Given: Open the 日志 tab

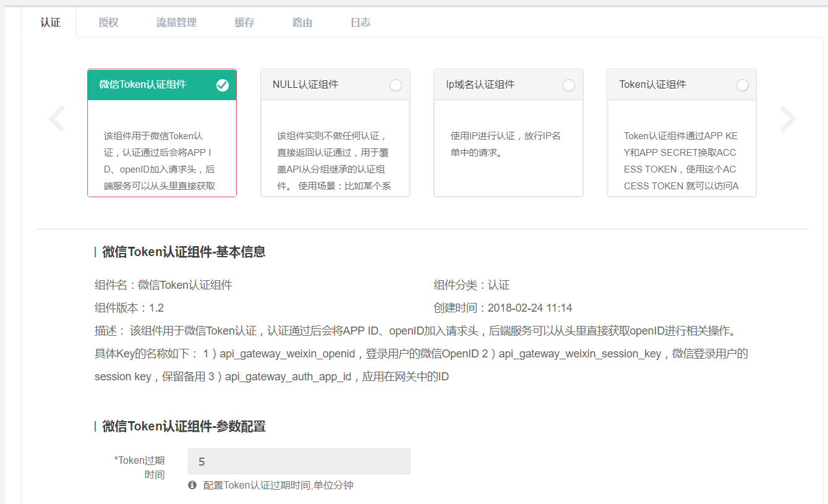Looking at the screenshot, I should coord(361,23).
